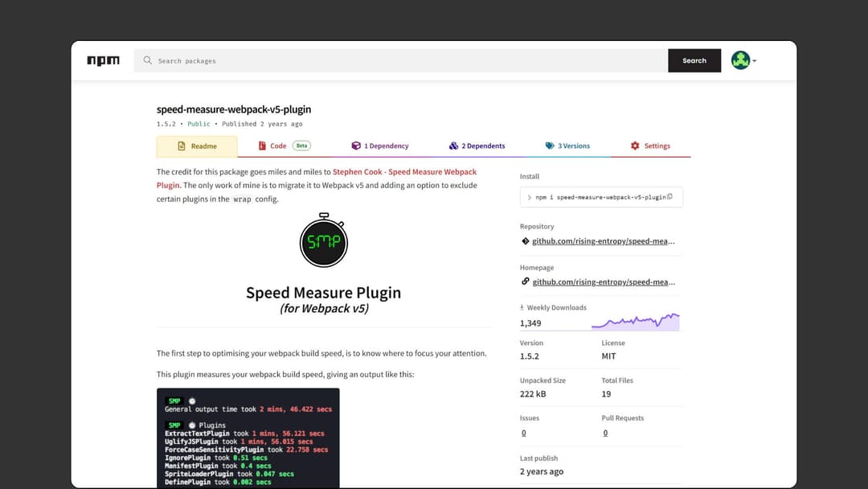Screen dimensions: 868x489
Task: Click the git diamond icon by Repository
Action: coord(526,241)
